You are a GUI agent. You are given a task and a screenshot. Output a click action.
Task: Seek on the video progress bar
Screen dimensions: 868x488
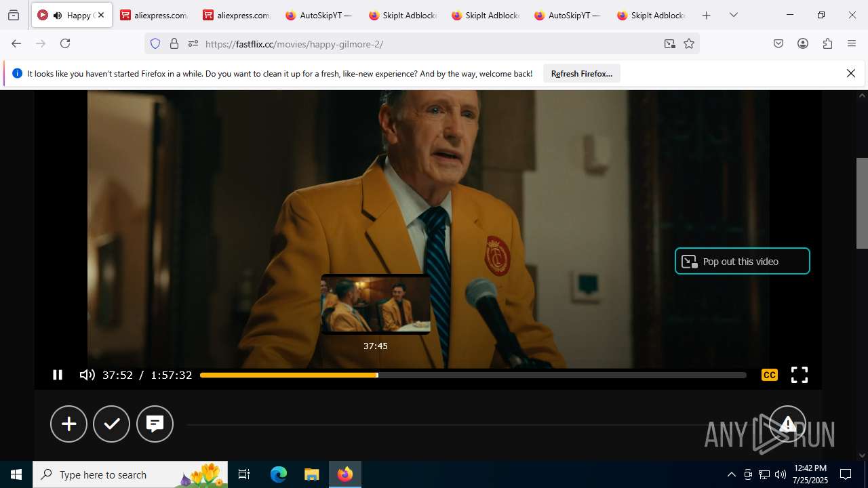pyautogui.click(x=473, y=375)
